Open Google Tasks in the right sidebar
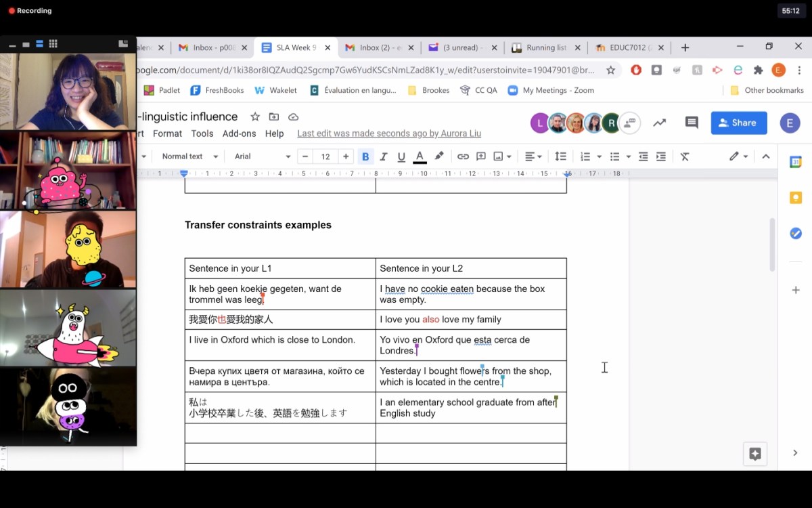 (x=796, y=233)
